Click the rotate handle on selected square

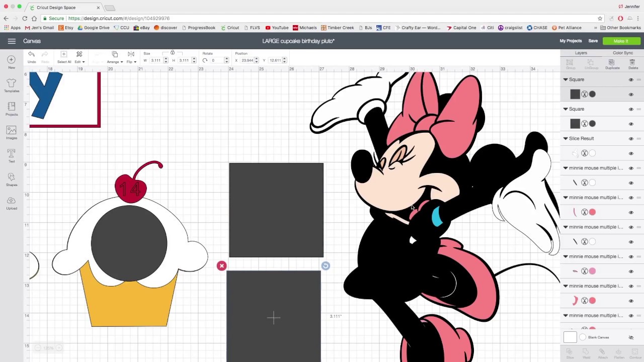click(x=326, y=266)
